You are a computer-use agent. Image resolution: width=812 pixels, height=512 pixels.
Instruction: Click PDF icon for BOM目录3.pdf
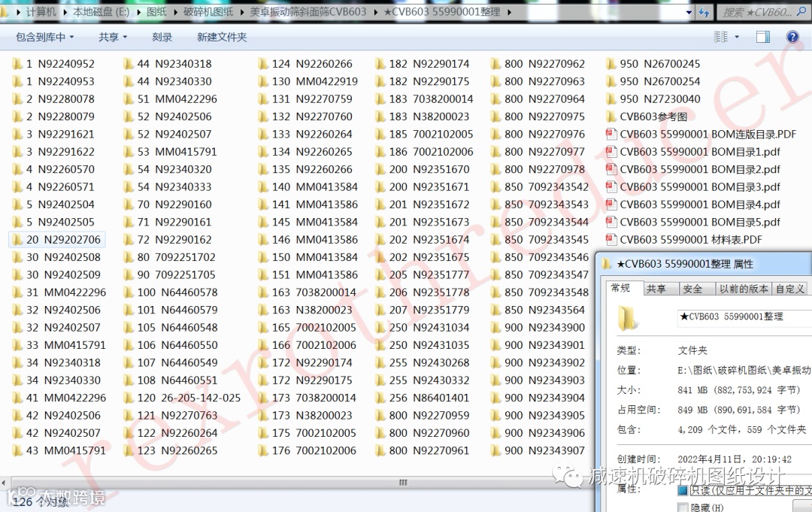(611, 187)
